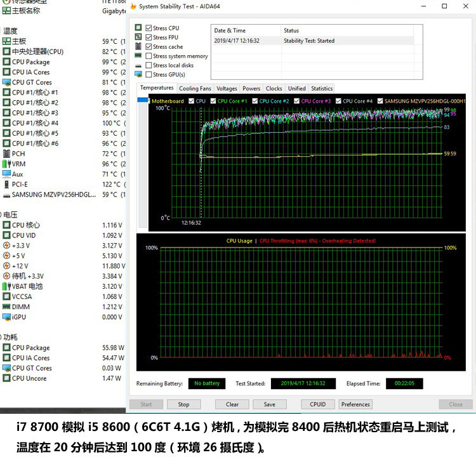The height and width of the screenshot is (469, 476).
Task: Select the CPU #1/核心 #4 temperature row
Action: (x=63, y=123)
